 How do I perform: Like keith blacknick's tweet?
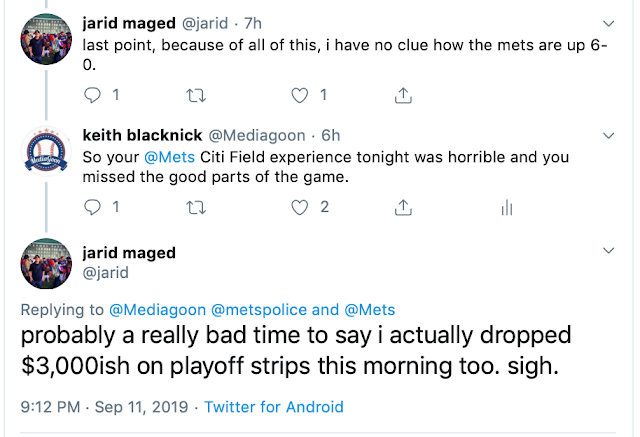(298, 208)
